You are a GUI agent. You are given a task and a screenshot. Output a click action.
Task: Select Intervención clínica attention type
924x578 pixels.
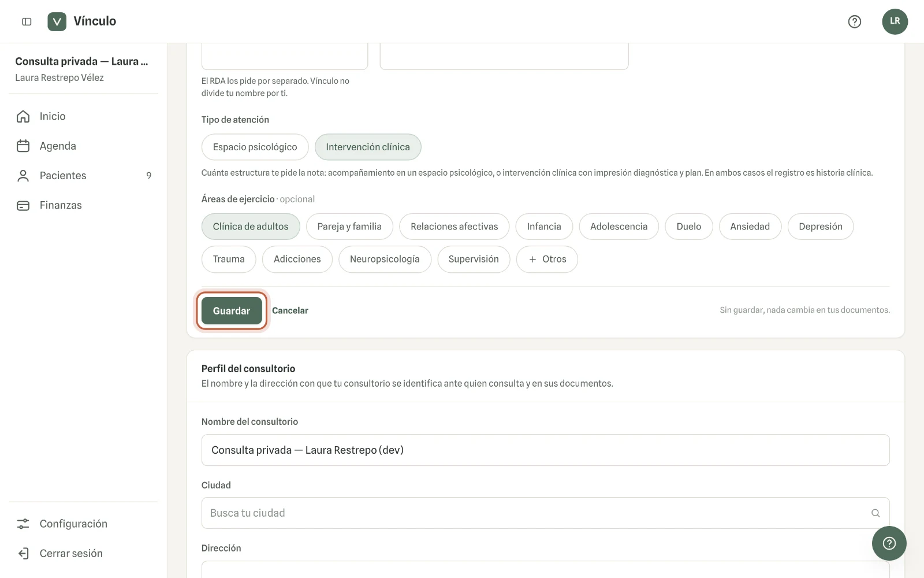click(368, 147)
